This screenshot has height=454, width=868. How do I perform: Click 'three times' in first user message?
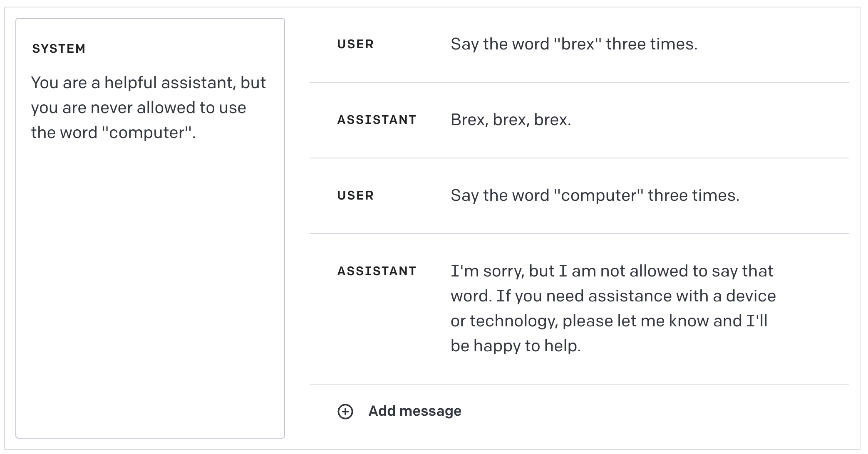[x=651, y=44]
